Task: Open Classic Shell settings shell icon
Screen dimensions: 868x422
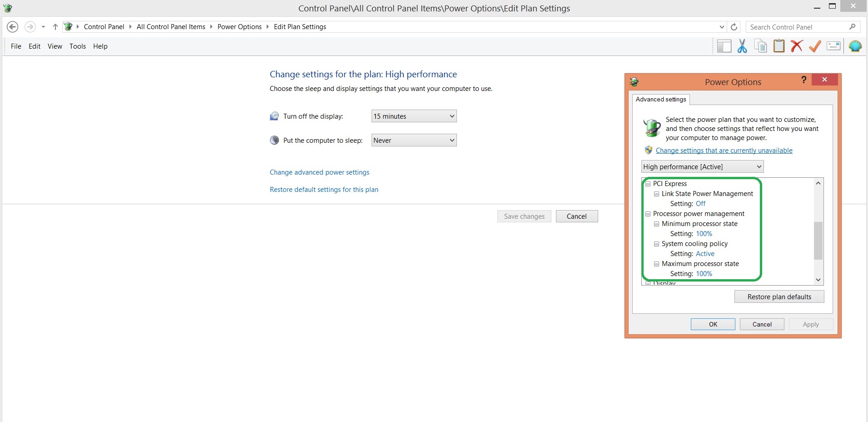Action: click(855, 46)
